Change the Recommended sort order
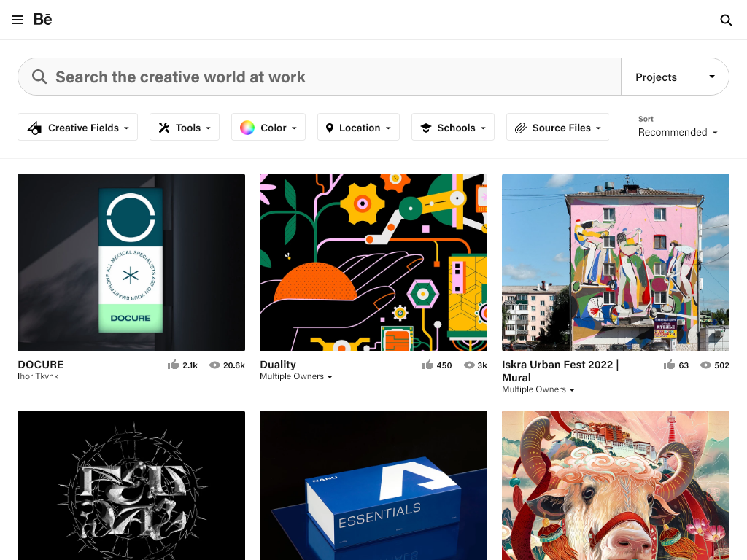Image resolution: width=747 pixels, height=560 pixels. pyautogui.click(x=678, y=132)
